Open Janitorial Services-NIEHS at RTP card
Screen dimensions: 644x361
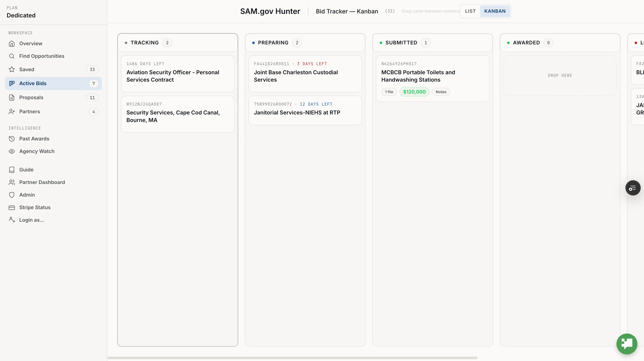click(x=305, y=110)
